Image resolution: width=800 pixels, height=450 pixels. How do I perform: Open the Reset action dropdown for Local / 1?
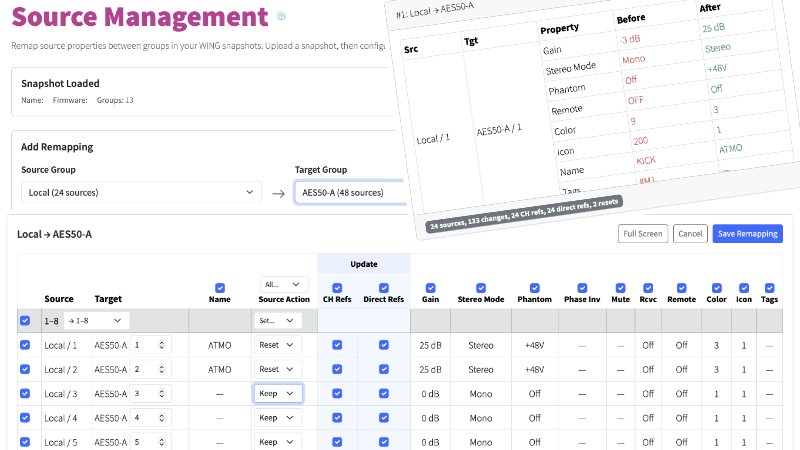point(278,345)
